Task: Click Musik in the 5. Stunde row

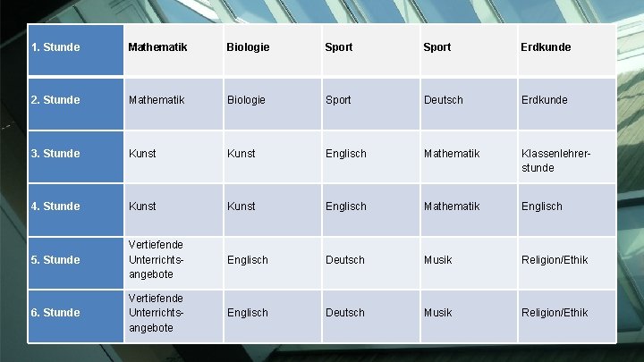Action: (x=438, y=260)
